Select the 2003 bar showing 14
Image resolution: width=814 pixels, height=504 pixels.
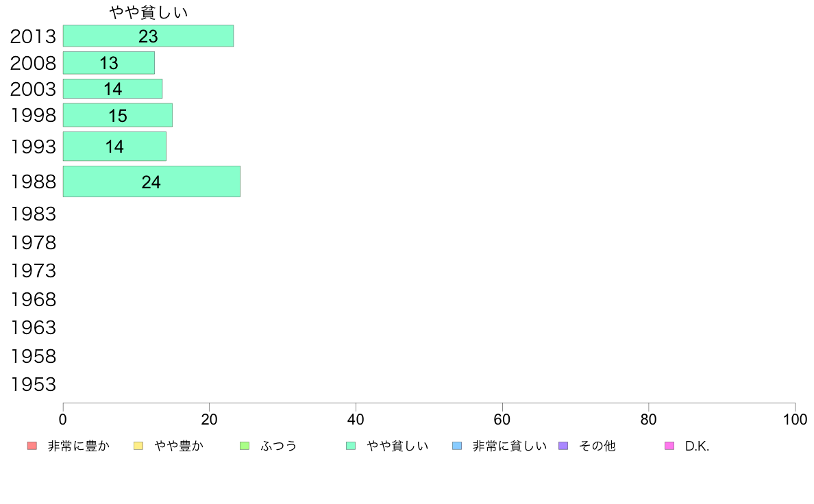(x=112, y=89)
